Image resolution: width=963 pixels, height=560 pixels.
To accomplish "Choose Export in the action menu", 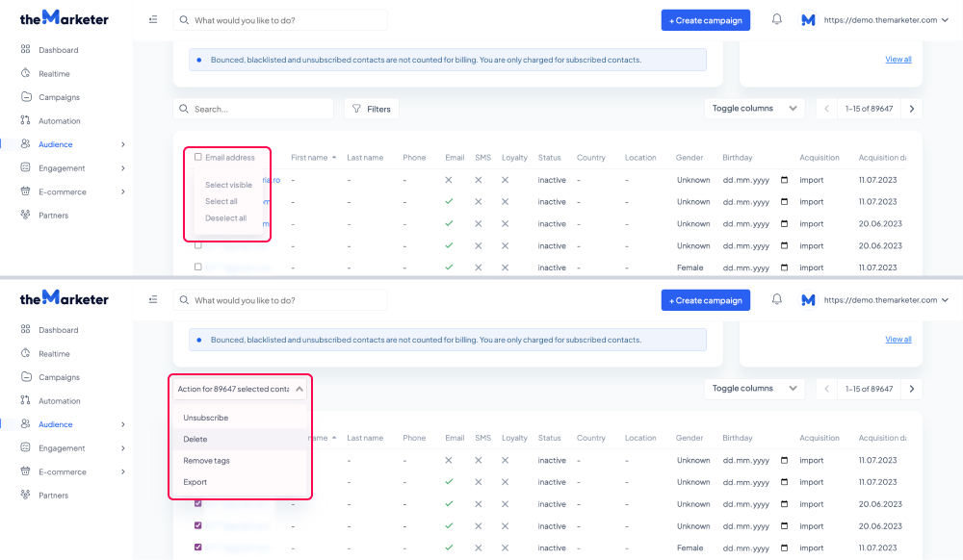I will point(240,482).
